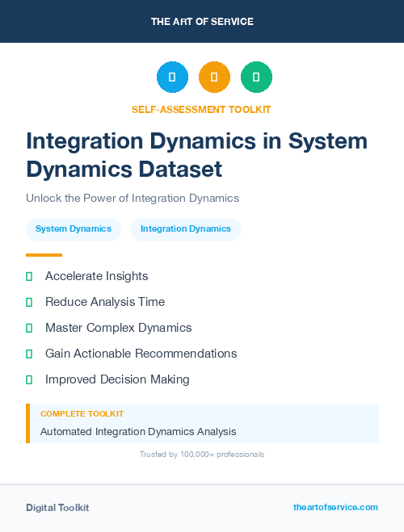404x532 pixels.
Task: Click the Master Complex Dynamics text
Action: point(119,328)
